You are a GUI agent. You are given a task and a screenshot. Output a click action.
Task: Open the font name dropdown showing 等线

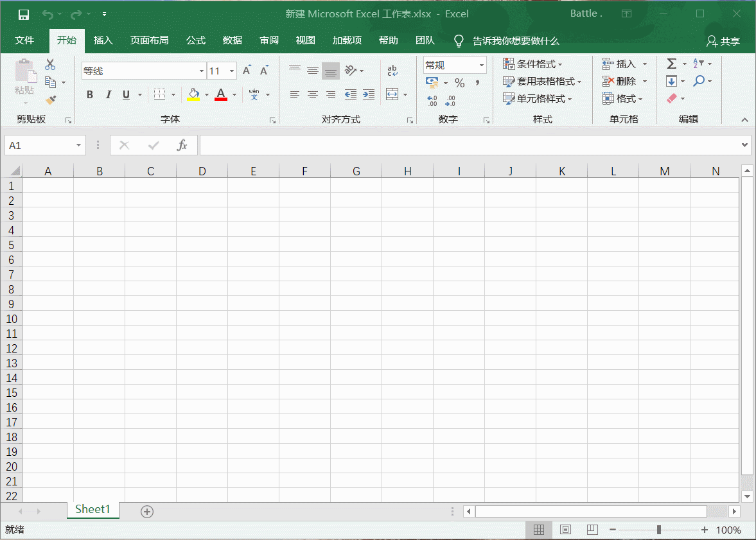(x=201, y=71)
